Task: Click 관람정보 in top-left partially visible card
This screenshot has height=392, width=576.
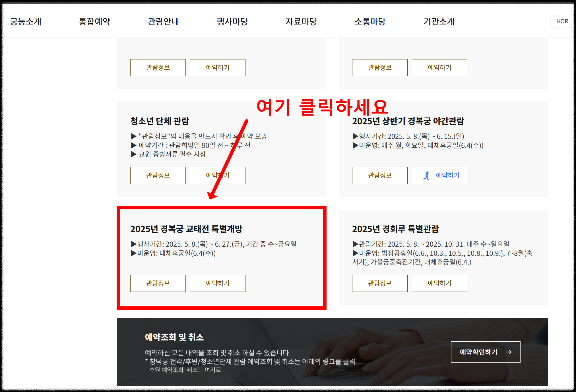Action: (158, 68)
